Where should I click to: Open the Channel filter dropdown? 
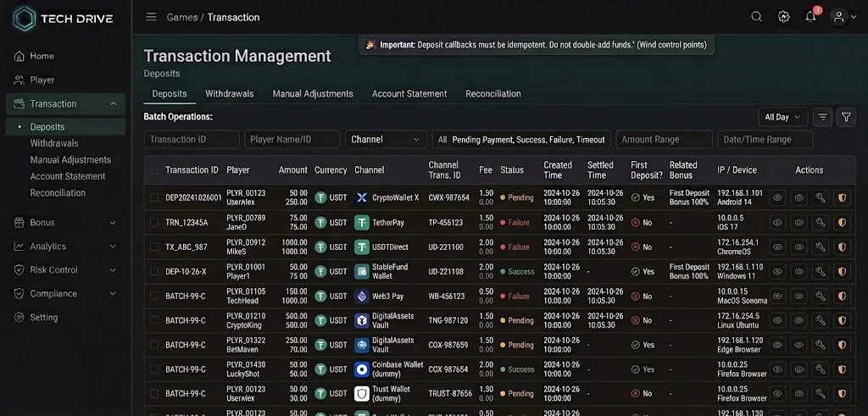point(386,140)
